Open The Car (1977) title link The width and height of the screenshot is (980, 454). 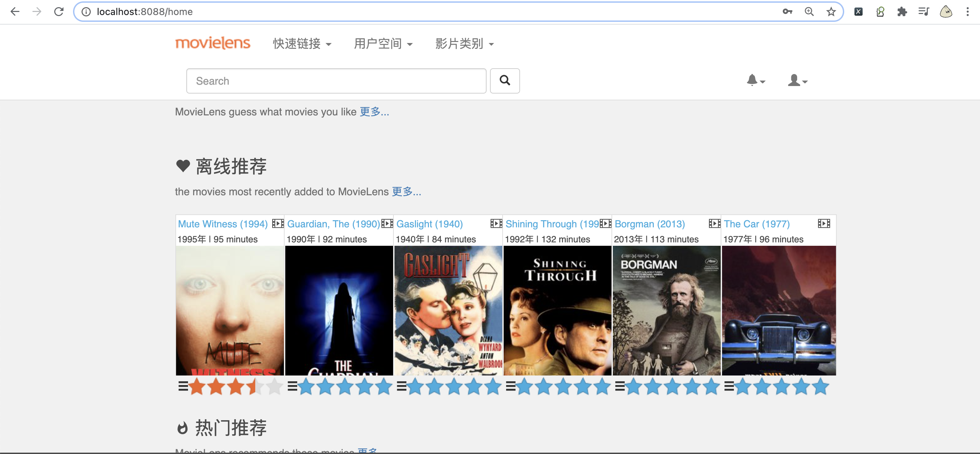[757, 224]
